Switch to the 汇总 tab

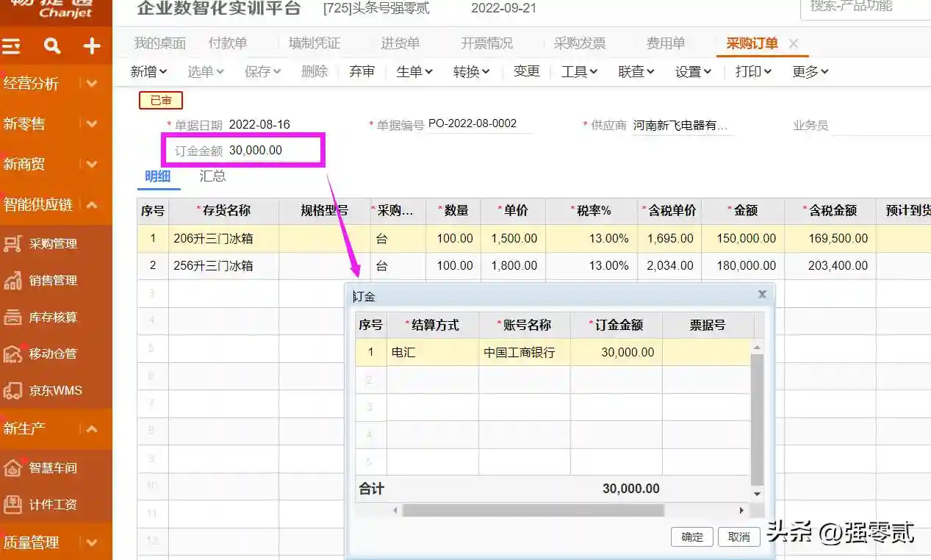tap(212, 176)
